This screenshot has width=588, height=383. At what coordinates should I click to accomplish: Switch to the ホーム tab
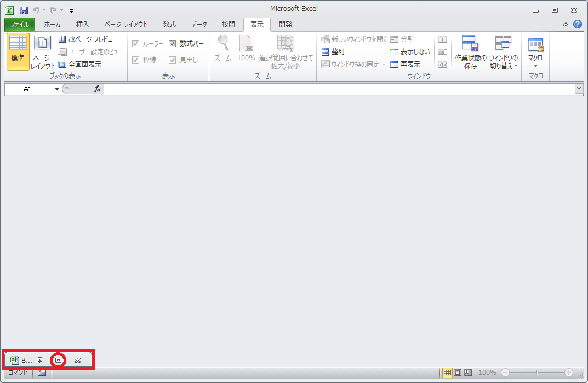pyautogui.click(x=52, y=25)
